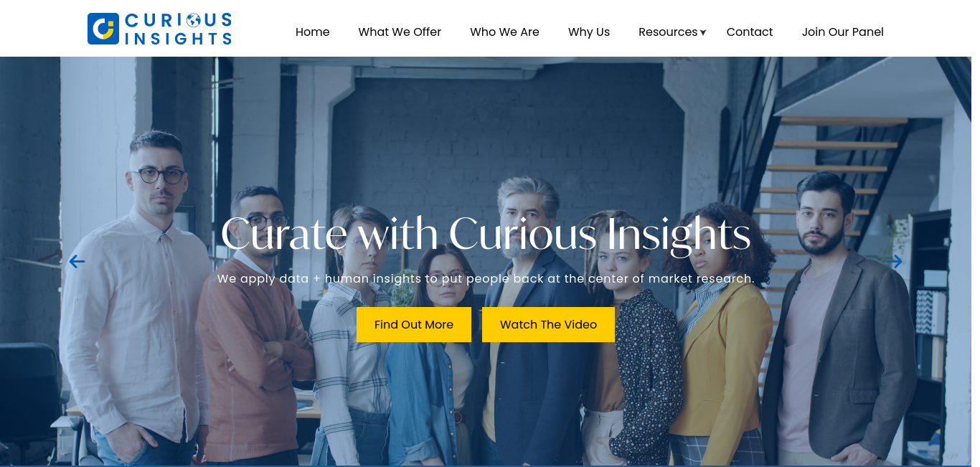Navigate to Who We Are
980x467 pixels.
pyautogui.click(x=504, y=32)
